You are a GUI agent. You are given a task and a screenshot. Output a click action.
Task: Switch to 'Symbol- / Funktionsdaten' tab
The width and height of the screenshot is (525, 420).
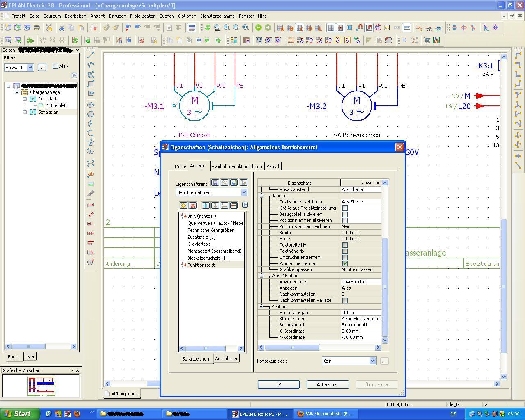(x=237, y=167)
